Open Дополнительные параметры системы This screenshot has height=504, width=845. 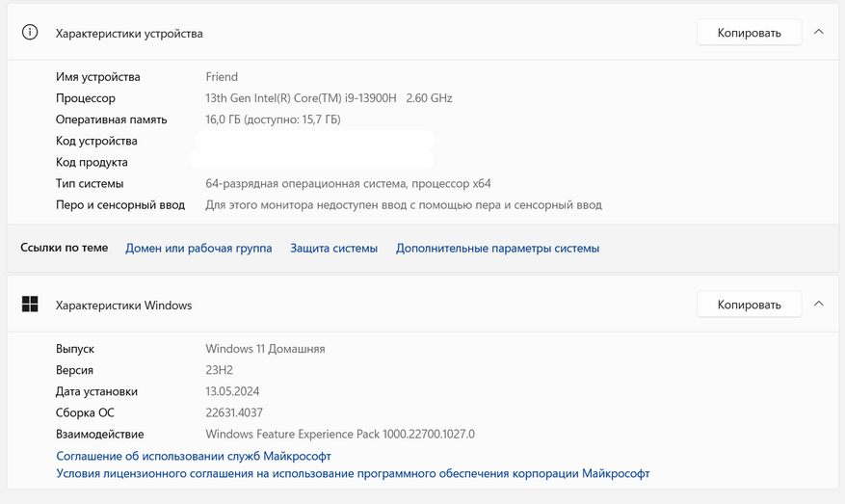pos(497,248)
